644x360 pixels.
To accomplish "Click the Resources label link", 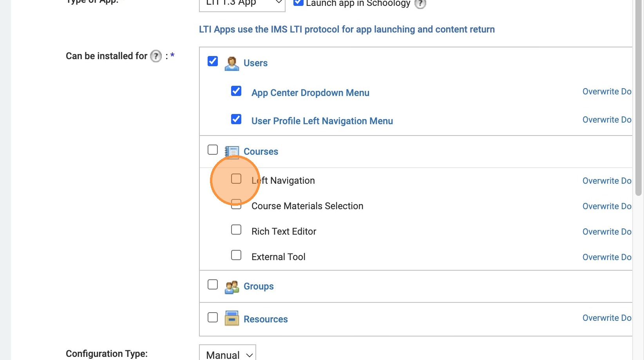I will [266, 319].
